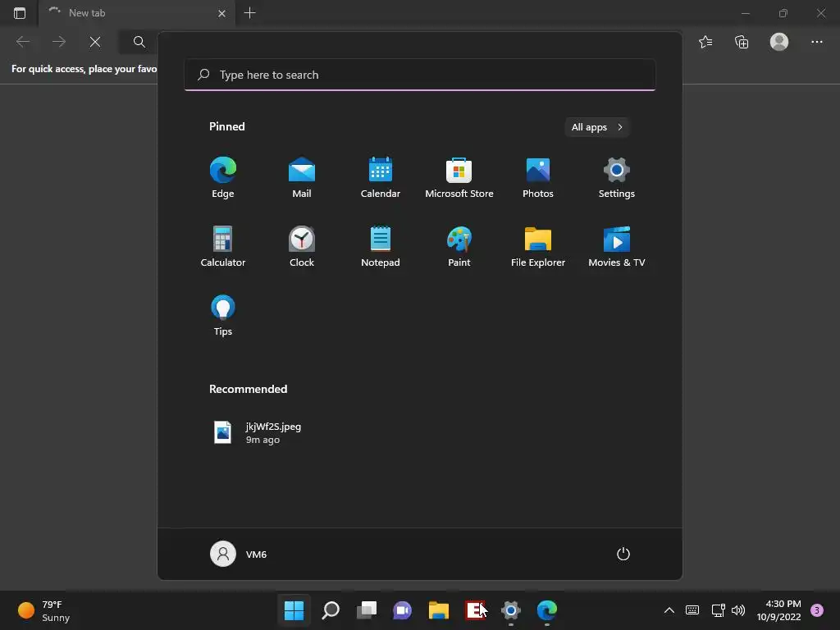840x630 pixels.
Task: Open the Clock app
Action: tap(302, 246)
